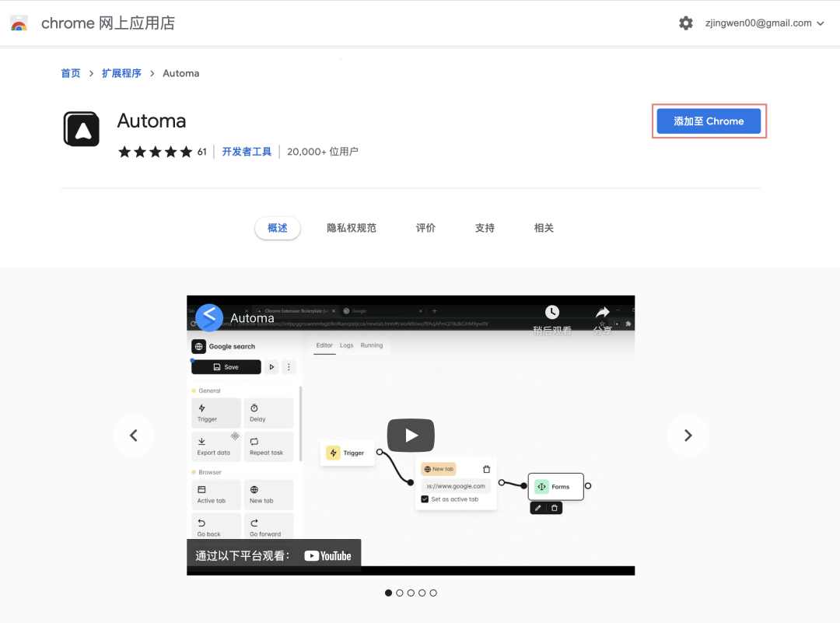Image resolution: width=840 pixels, height=623 pixels.
Task: Select the first carousel dot
Action: (x=388, y=593)
